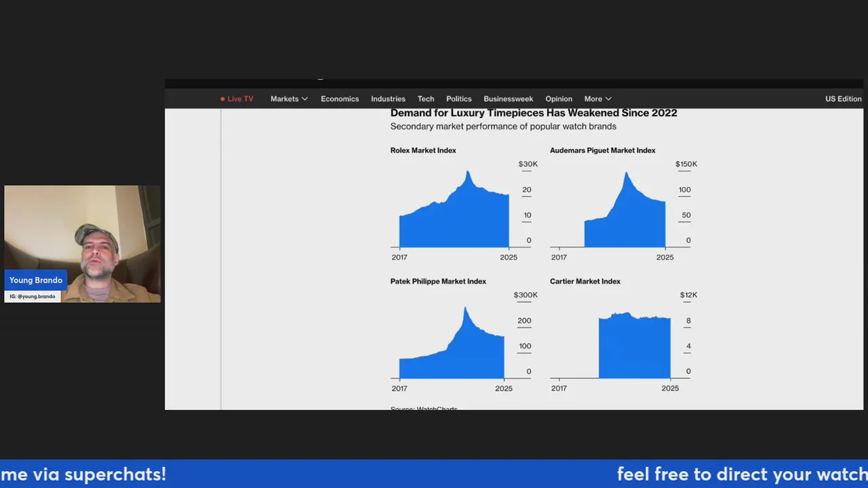
Task: Click the IG: @young.brando handle label
Action: (33, 296)
